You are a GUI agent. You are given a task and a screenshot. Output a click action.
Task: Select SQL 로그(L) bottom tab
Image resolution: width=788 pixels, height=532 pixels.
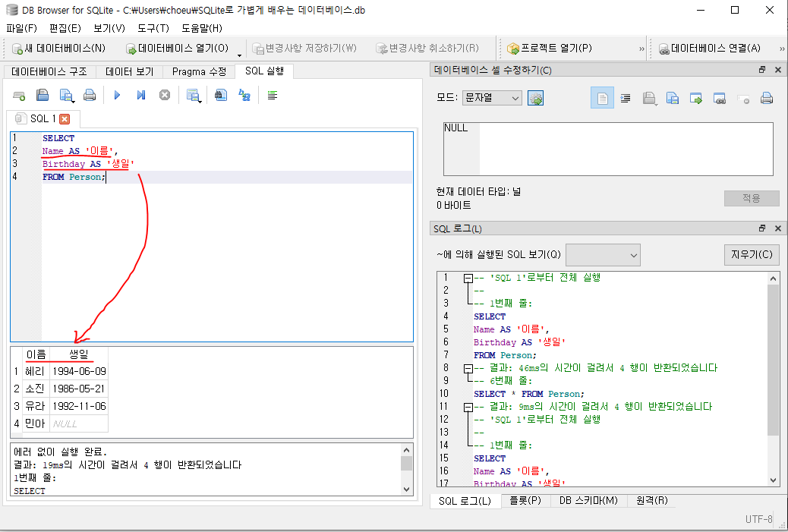pos(465,501)
